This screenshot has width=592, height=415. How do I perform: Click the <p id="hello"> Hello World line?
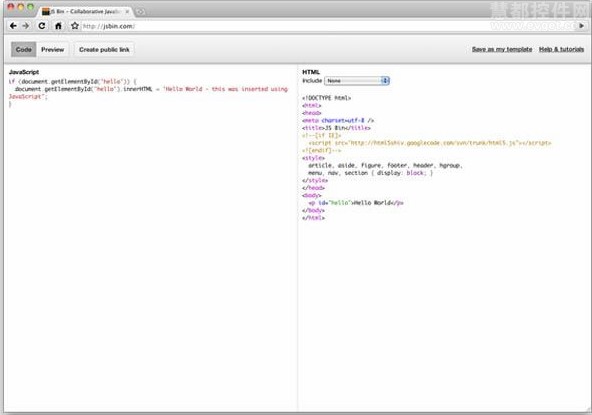(x=356, y=203)
